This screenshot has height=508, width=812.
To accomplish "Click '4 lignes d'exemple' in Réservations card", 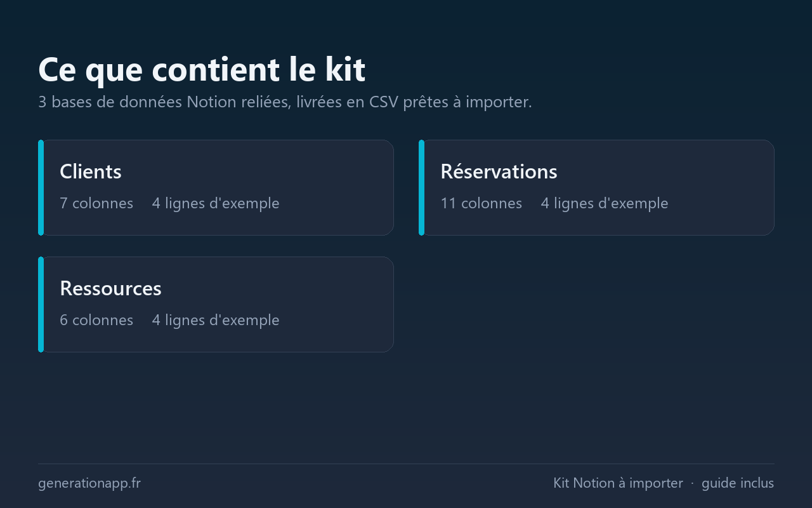I will pyautogui.click(x=605, y=203).
